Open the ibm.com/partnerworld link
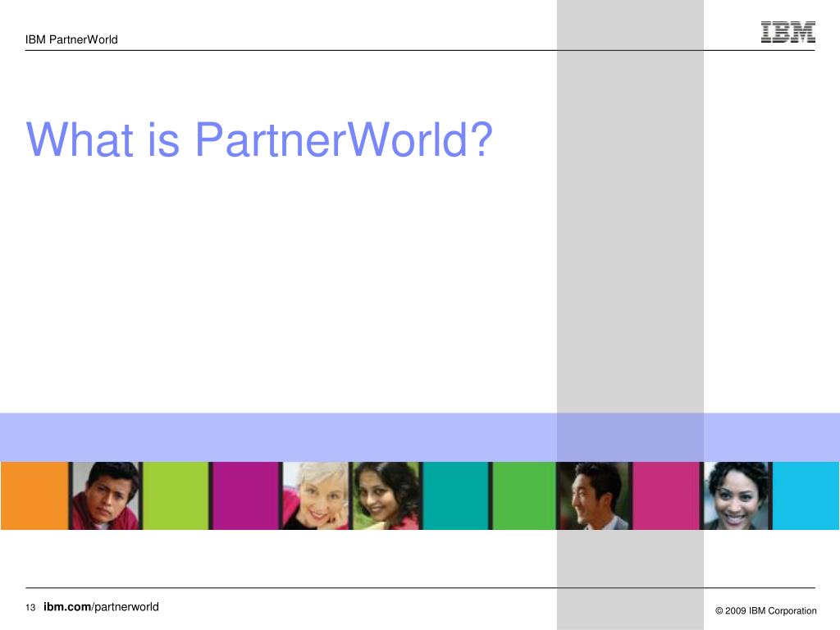This screenshot has width=840, height=630. (x=101, y=607)
